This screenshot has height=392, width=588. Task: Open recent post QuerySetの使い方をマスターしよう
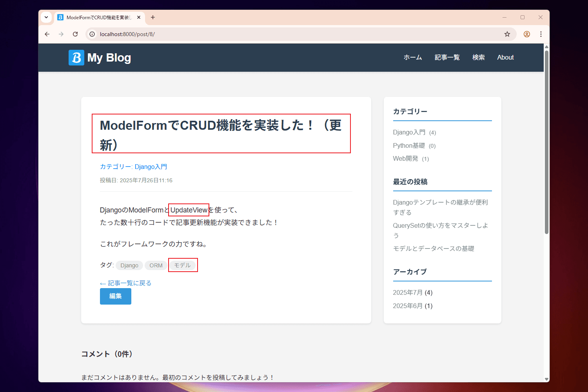(x=441, y=230)
